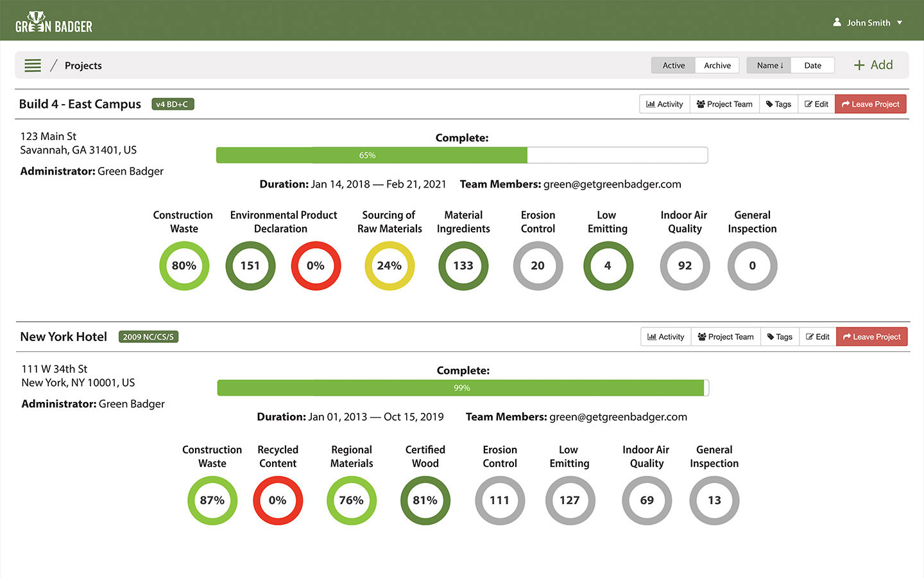Leave the Build 4 - East Campus project
The height and width of the screenshot is (578, 924).
(870, 104)
